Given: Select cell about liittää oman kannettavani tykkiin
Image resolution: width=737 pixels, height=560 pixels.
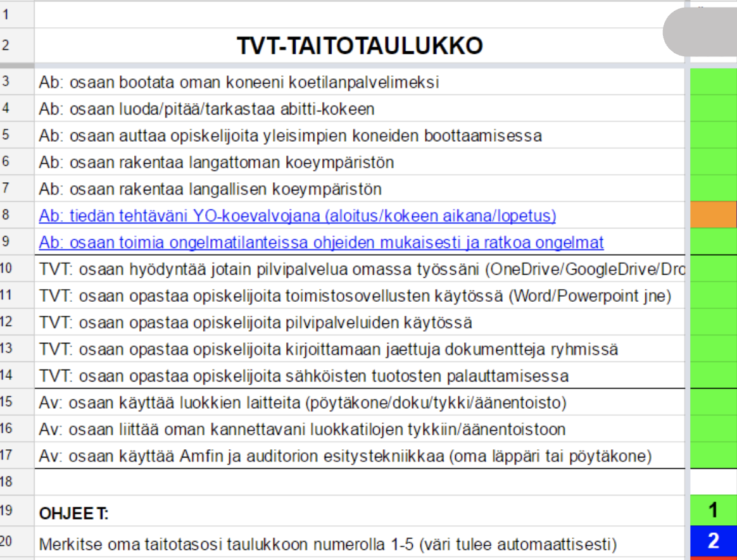Looking at the screenshot, I should pyautogui.click(x=360, y=429).
